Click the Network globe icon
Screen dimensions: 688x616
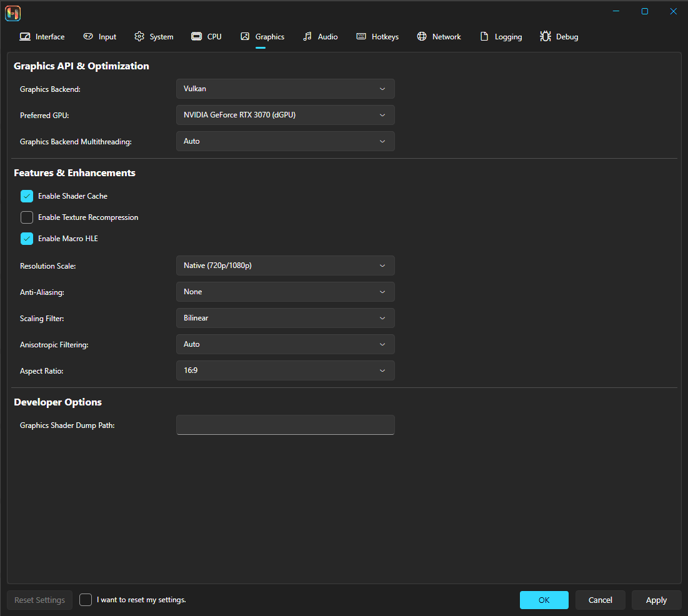coord(422,36)
